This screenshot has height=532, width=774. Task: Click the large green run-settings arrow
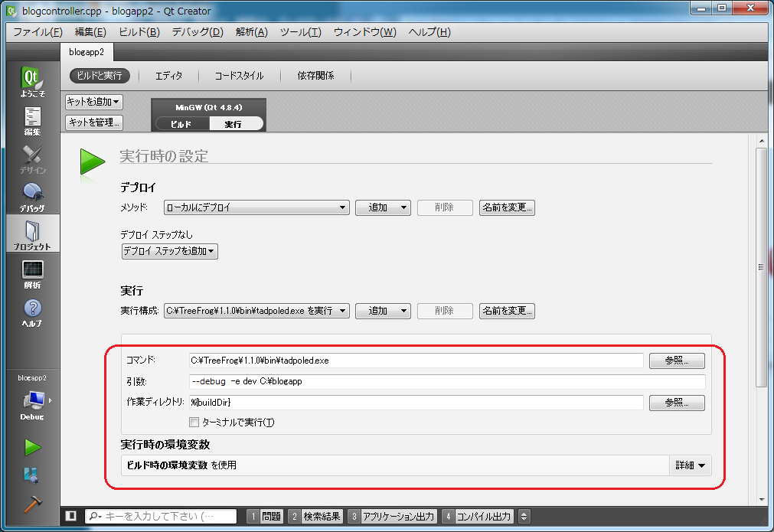click(93, 162)
